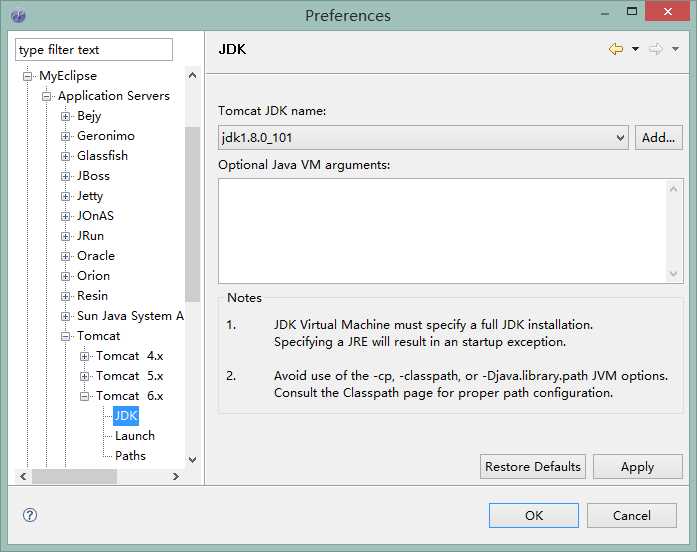Select the Jetty tree item

[90, 196]
